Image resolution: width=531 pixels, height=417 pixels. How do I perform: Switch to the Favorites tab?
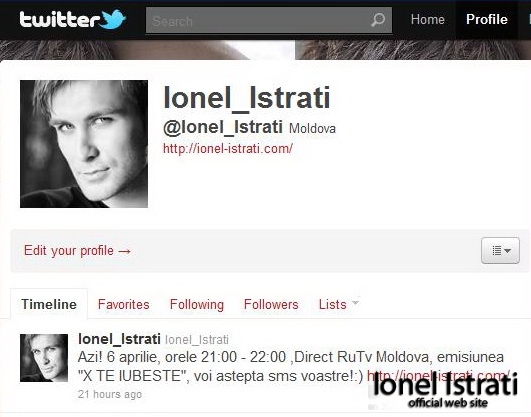(x=124, y=304)
